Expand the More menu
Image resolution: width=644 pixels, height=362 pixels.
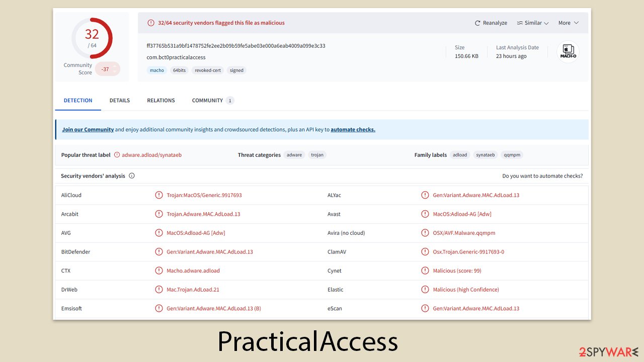pyautogui.click(x=569, y=23)
